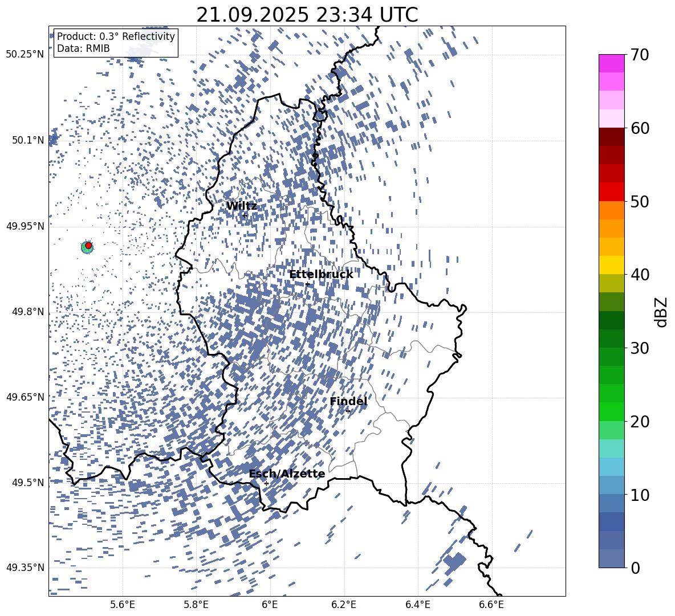
Task: Click the 50.25°N latitude label
Action: click(x=25, y=55)
